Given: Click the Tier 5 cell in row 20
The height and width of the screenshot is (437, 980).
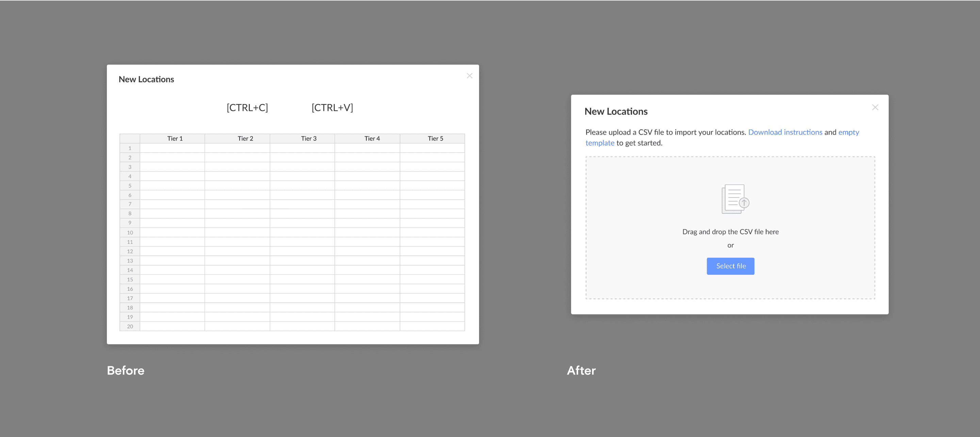Looking at the screenshot, I should coord(432,326).
